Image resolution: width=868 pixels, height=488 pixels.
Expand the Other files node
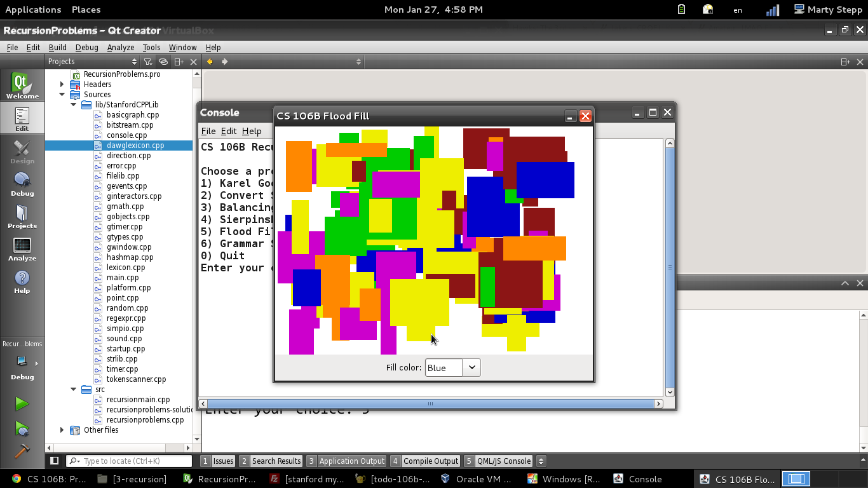point(62,430)
